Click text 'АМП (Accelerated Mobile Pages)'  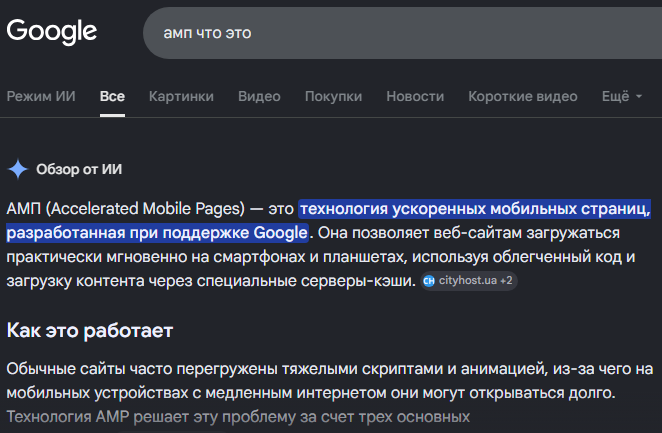(x=126, y=209)
